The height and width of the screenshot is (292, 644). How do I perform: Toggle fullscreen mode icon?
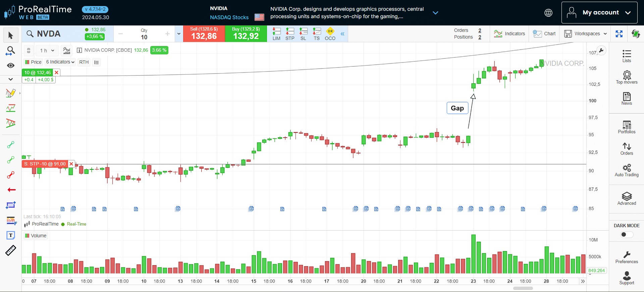click(619, 34)
